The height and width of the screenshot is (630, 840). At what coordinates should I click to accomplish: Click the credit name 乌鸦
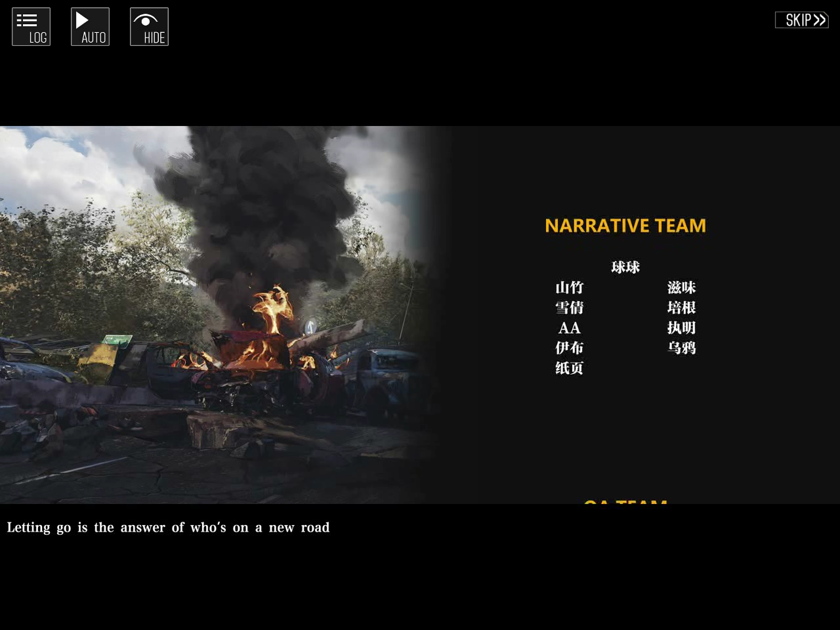[681, 348]
